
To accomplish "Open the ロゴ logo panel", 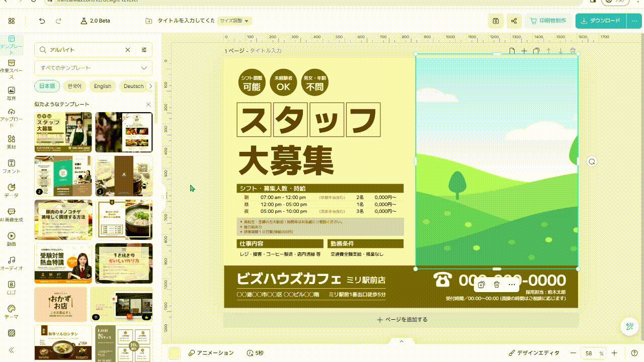I will point(12,288).
